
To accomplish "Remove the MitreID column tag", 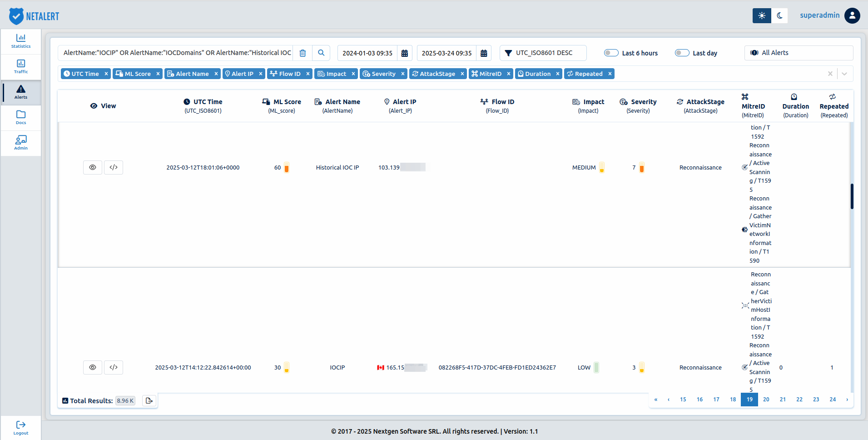I will pyautogui.click(x=509, y=74).
